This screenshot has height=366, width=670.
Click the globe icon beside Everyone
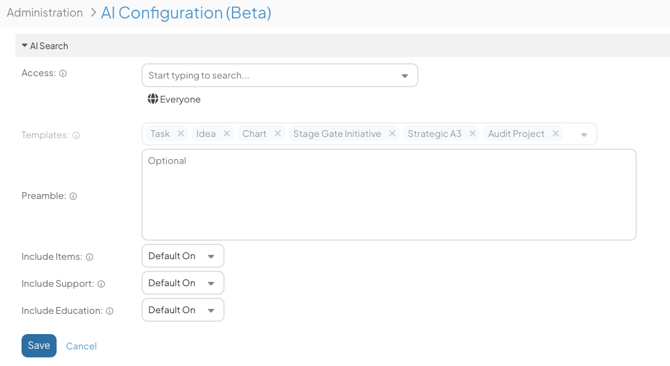pyautogui.click(x=153, y=99)
